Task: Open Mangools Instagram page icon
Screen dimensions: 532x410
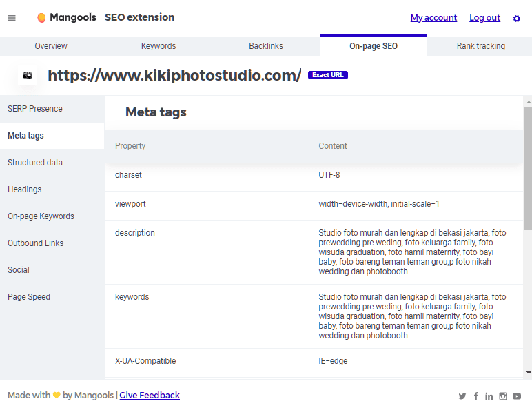Action: click(503, 396)
